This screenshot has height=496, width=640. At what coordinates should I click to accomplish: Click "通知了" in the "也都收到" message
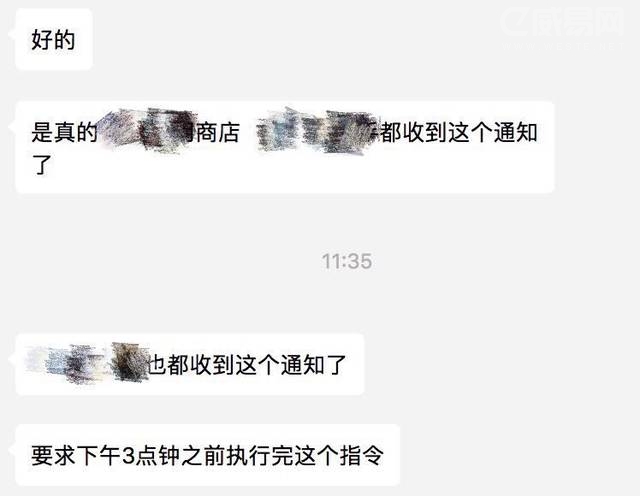[x=313, y=365]
